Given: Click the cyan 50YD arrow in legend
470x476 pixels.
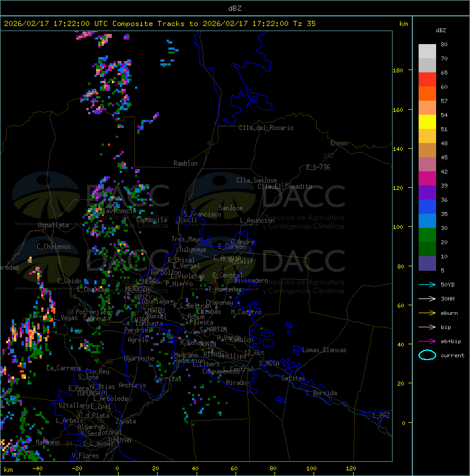Looking at the screenshot, I should coord(427,284).
